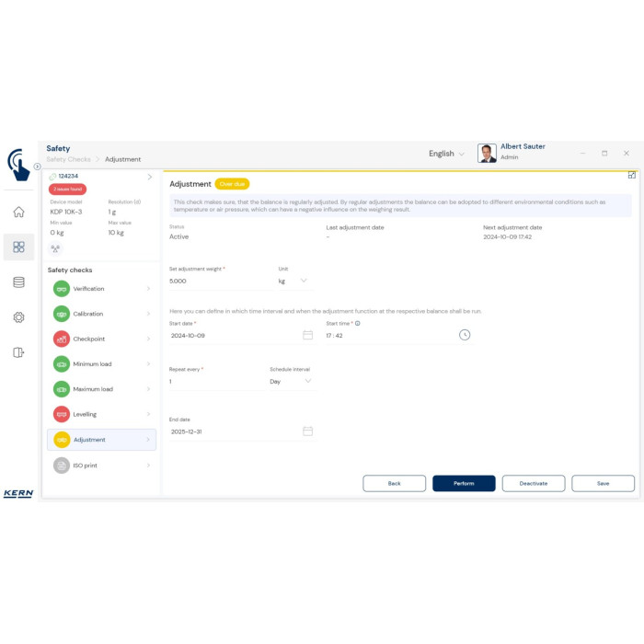
Task: Click the Adjustment yellow icon
Action: pos(62,440)
